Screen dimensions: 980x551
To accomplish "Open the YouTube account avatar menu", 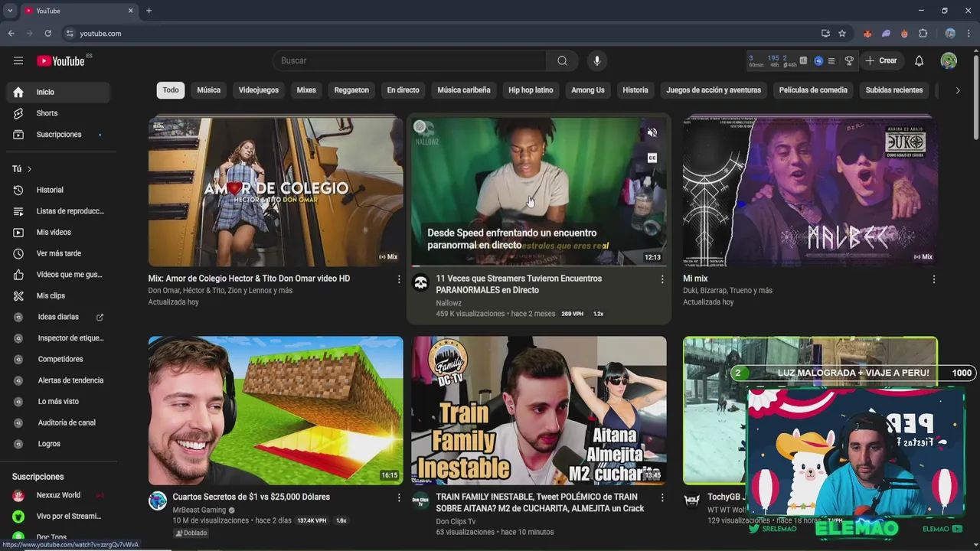I will click(x=949, y=60).
